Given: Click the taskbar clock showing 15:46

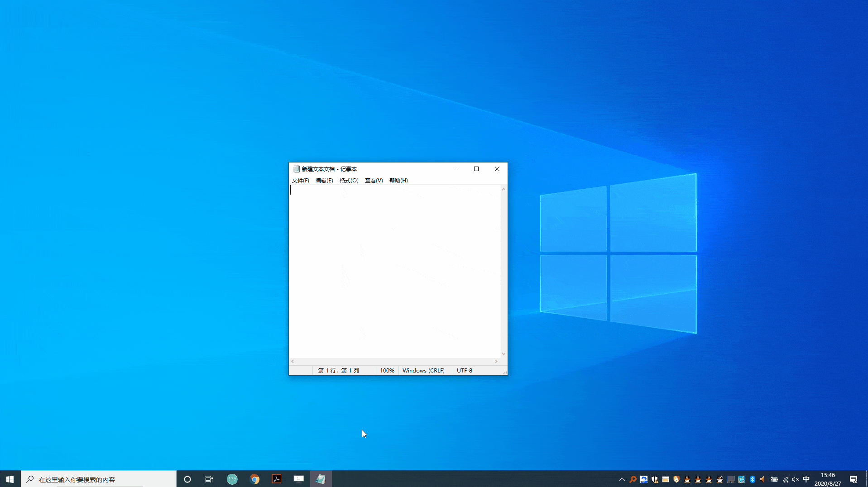Looking at the screenshot, I should pyautogui.click(x=828, y=479).
